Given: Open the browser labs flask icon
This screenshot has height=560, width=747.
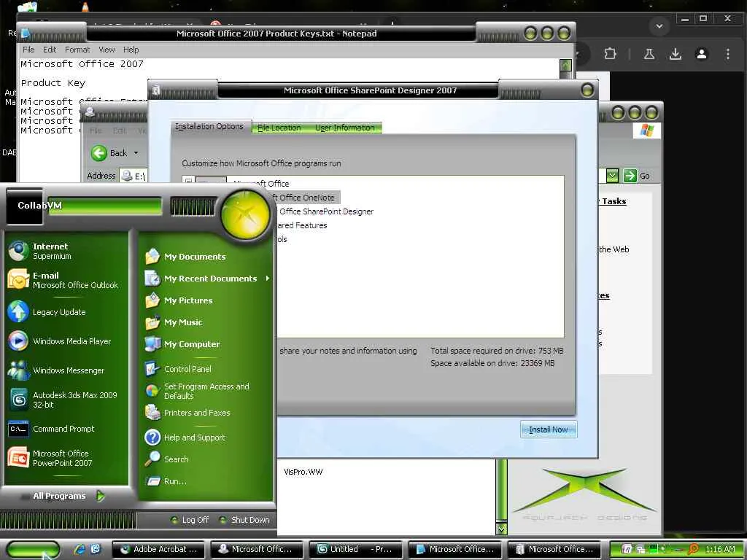Looking at the screenshot, I should [649, 54].
